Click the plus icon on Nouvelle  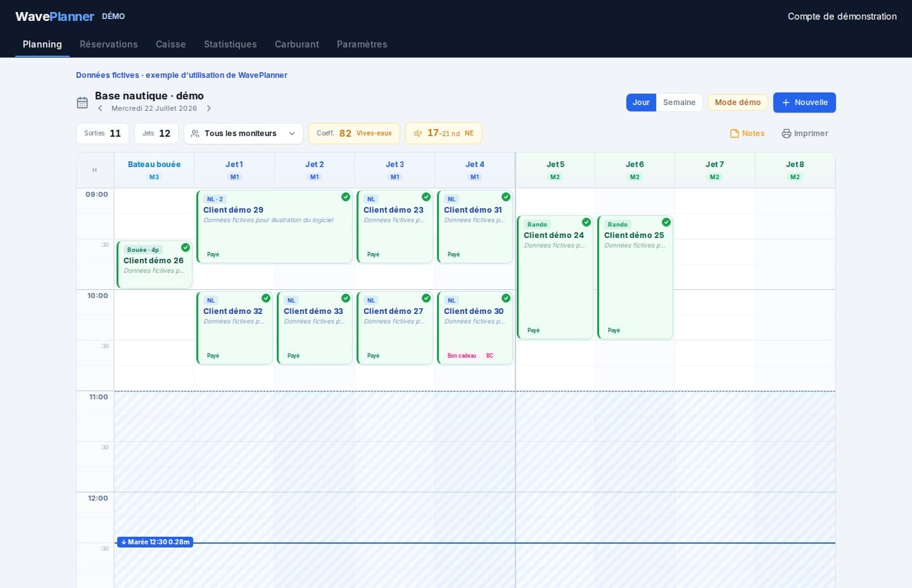click(x=786, y=103)
